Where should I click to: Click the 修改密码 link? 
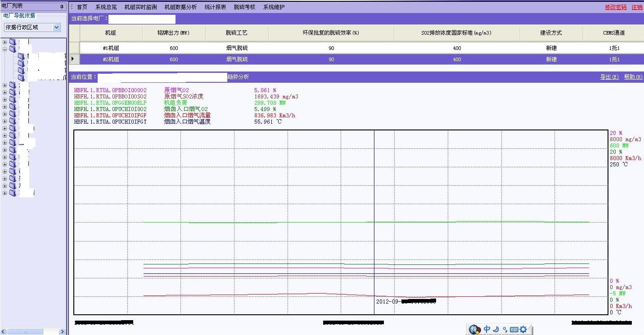616,7
